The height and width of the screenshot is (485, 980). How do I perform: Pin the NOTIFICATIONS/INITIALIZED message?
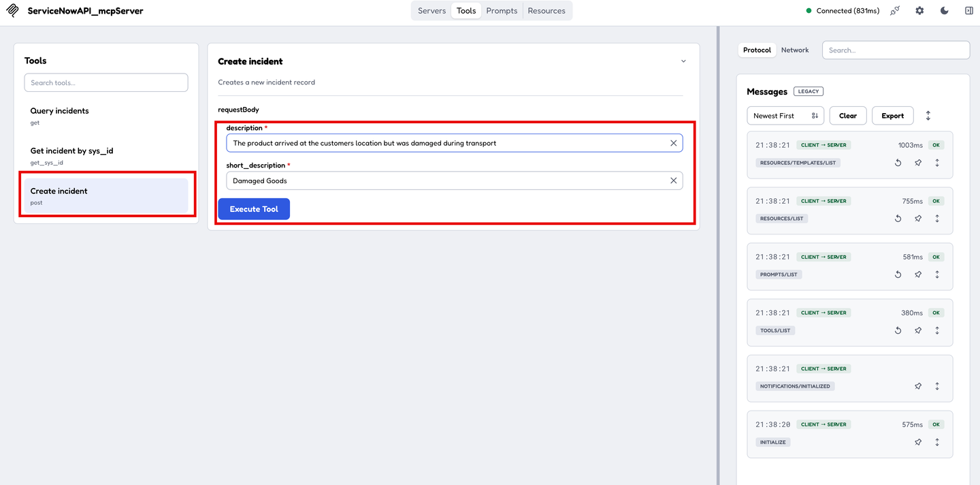pyautogui.click(x=917, y=386)
